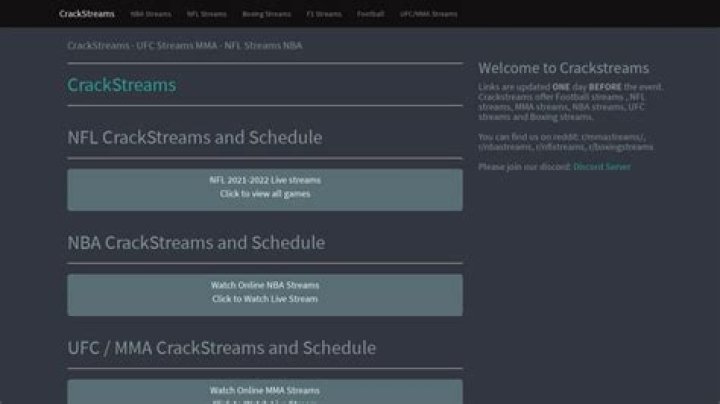720x404 pixels.
Task: Click the CrackStreams brand in navbar
Action: 86,14
